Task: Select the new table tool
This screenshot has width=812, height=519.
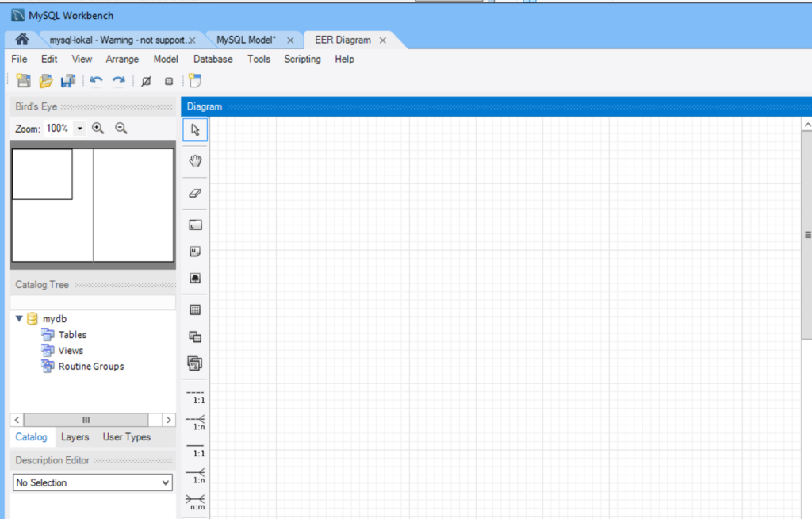Action: (x=195, y=310)
